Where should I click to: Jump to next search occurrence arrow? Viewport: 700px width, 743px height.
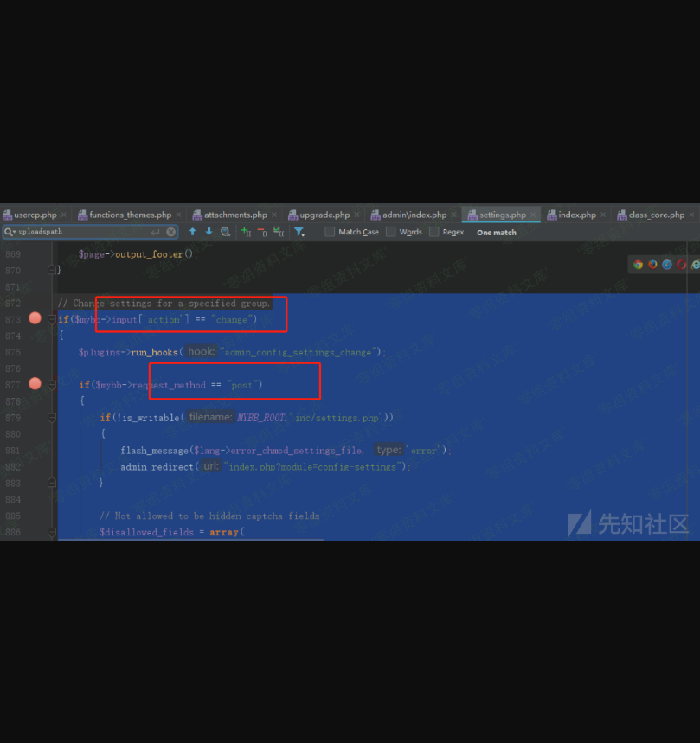(209, 232)
